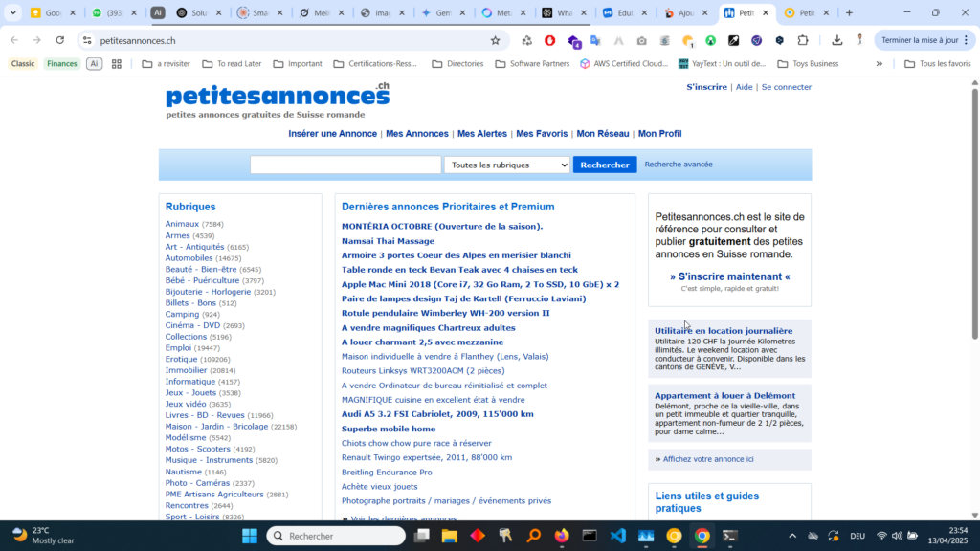The width and height of the screenshot is (980, 551).
Task: Open the Apple Mac Mini 2018 listing
Action: click(480, 284)
